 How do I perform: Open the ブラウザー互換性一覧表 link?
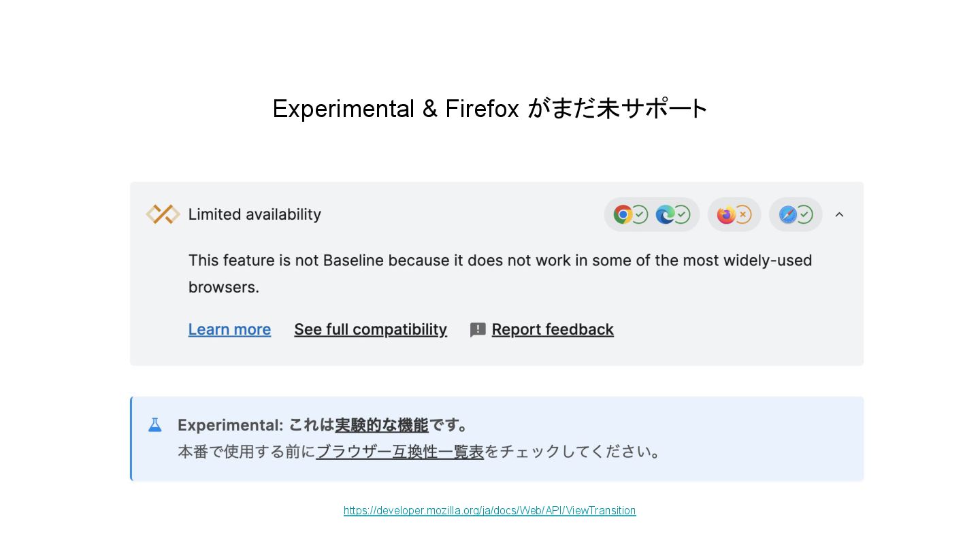click(x=399, y=452)
